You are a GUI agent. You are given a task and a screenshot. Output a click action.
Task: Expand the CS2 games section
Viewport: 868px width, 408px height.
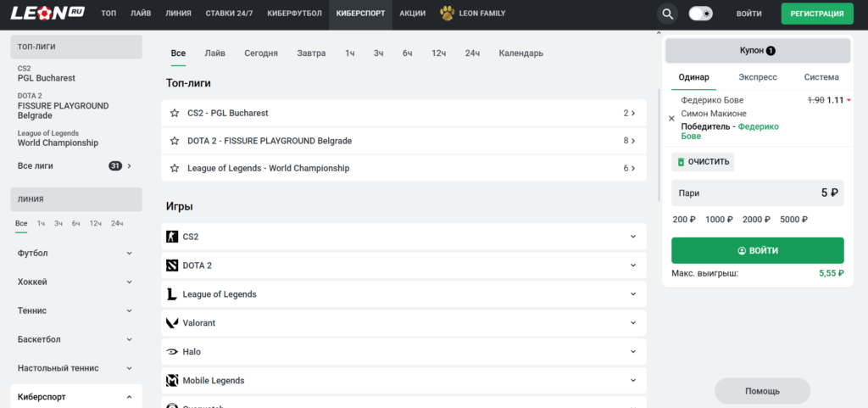tap(632, 237)
